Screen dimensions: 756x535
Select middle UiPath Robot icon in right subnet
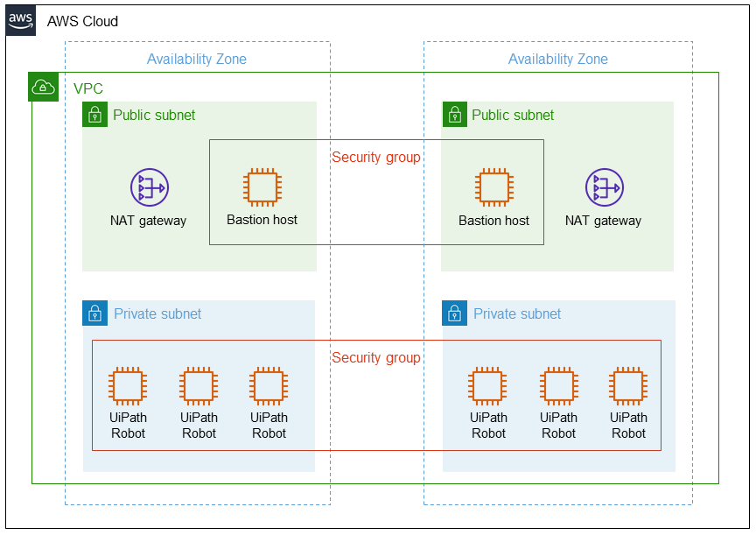559,386
